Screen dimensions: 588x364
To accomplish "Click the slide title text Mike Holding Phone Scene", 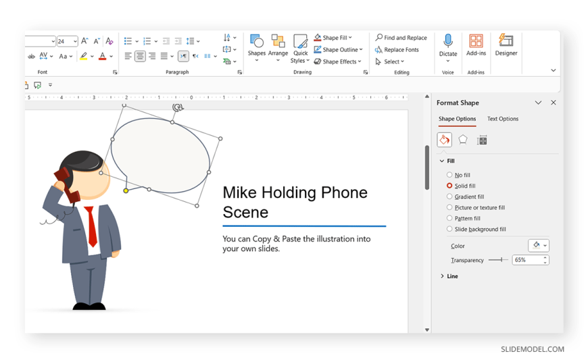I will pos(295,202).
